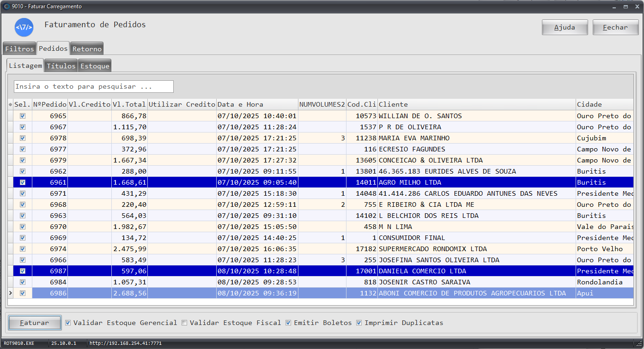Click the app icon in the title bar
This screenshot has width=644, height=349.
(x=6, y=7)
